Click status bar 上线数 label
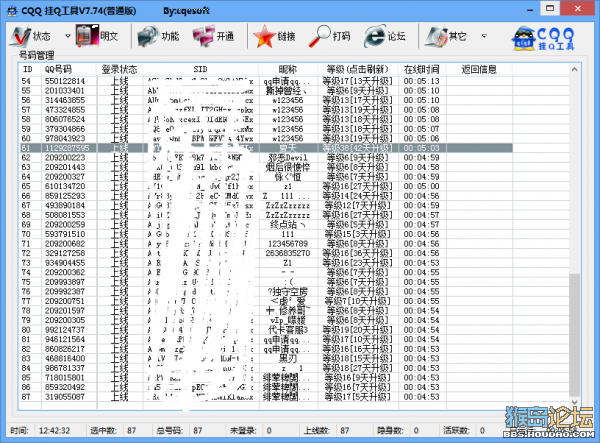The height and width of the screenshot is (443, 600). (317, 431)
